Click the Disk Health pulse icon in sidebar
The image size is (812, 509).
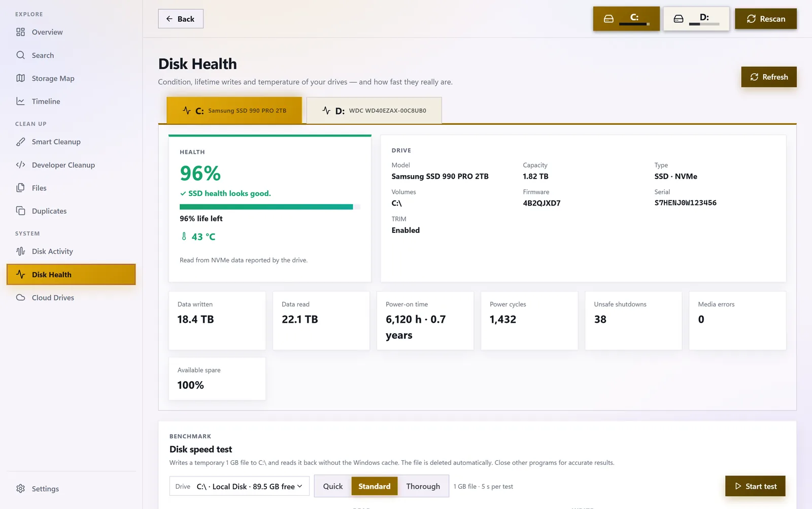20,274
